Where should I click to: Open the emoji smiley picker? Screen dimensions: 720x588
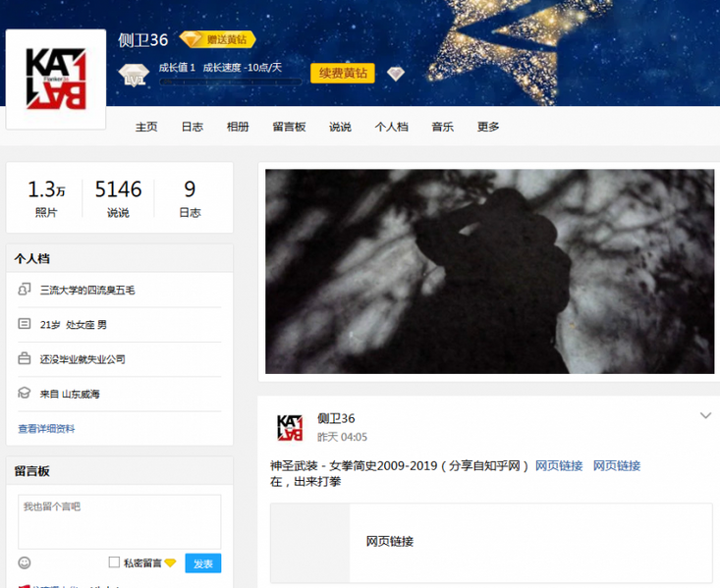[25, 562]
